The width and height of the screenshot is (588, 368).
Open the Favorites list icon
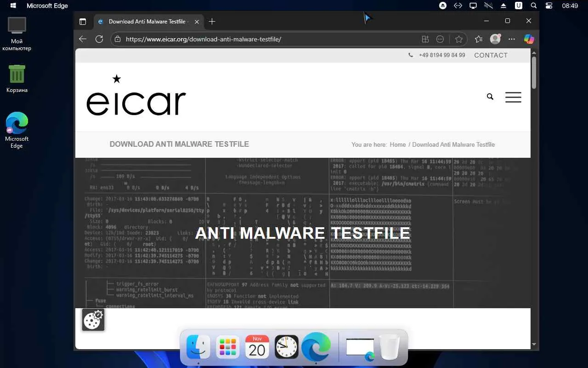(479, 39)
